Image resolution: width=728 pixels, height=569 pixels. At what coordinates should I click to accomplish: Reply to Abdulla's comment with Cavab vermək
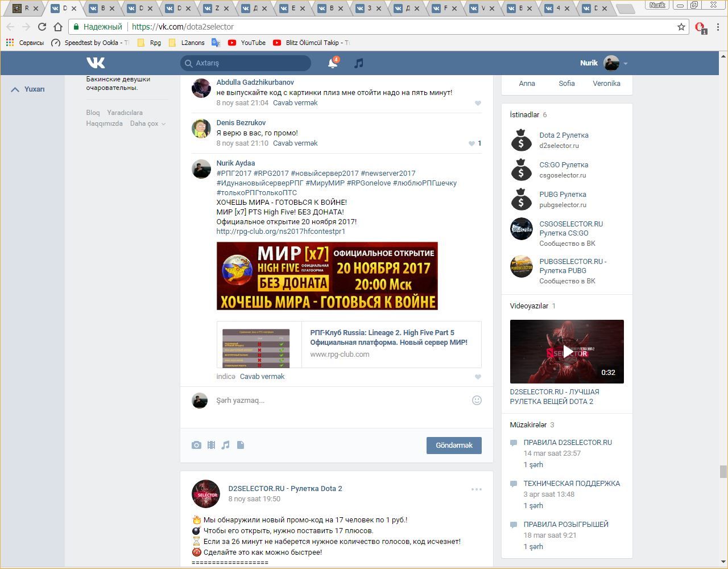pyautogui.click(x=295, y=103)
